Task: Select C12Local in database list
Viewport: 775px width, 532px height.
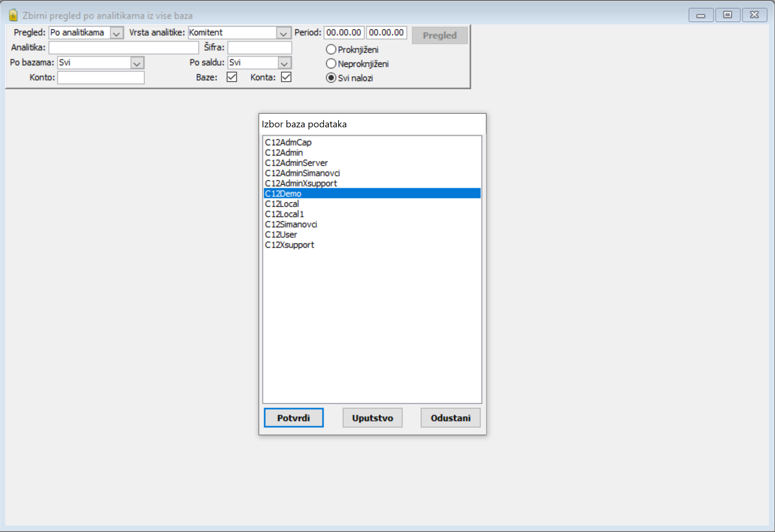Action: point(372,204)
